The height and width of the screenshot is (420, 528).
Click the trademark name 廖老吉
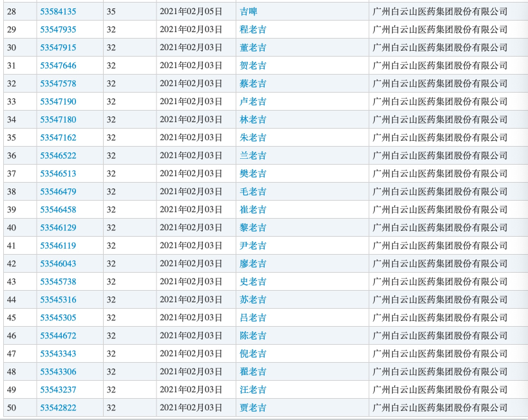(253, 264)
